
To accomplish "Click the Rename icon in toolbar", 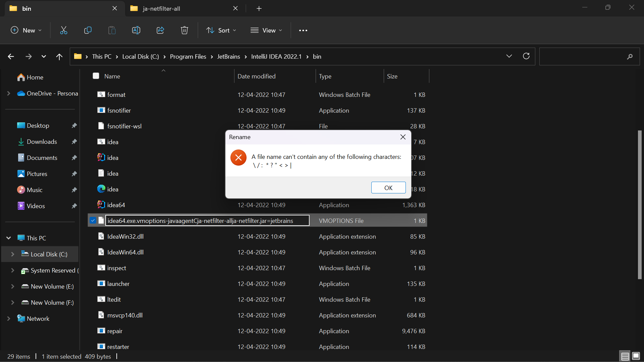I will click(136, 30).
